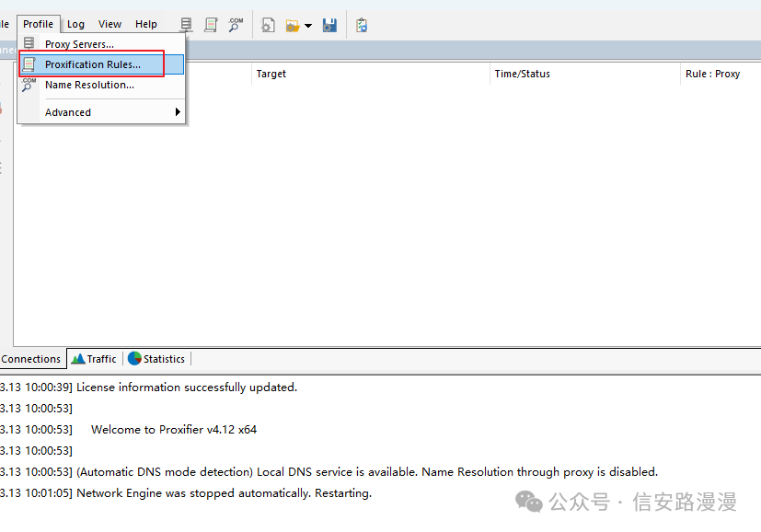
Task: Open Name Resolution from toolbar .COM icon
Action: 236,25
